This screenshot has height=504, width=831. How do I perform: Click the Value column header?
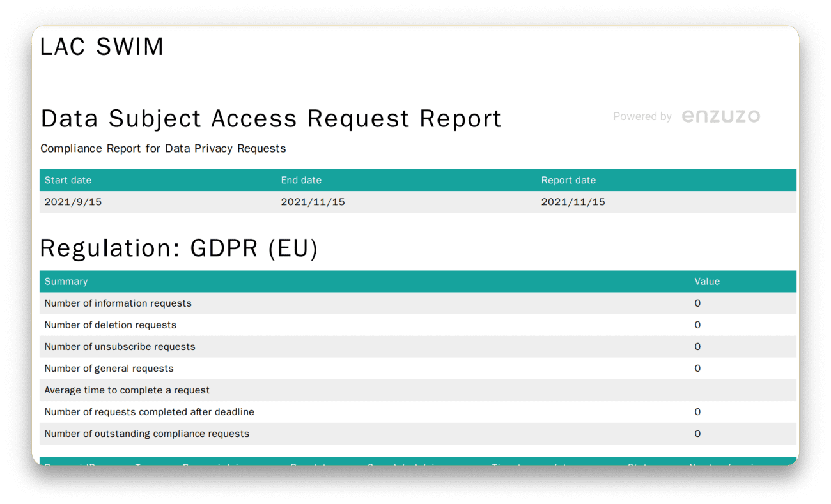click(x=707, y=281)
